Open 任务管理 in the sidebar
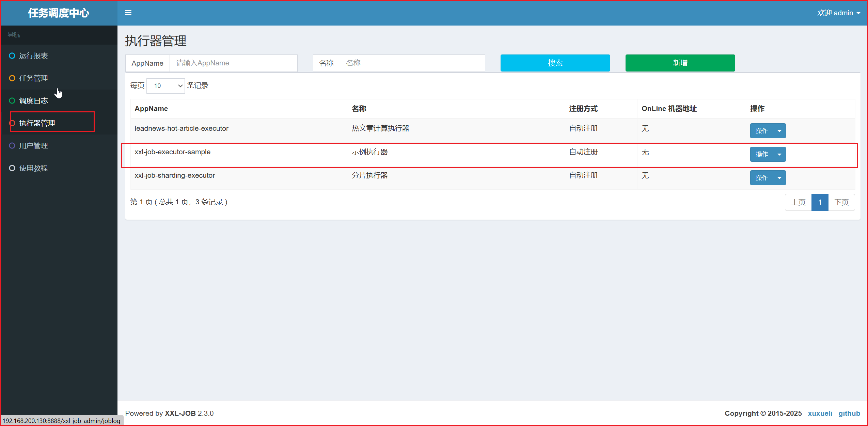Viewport: 868px width, 426px height. tap(33, 78)
